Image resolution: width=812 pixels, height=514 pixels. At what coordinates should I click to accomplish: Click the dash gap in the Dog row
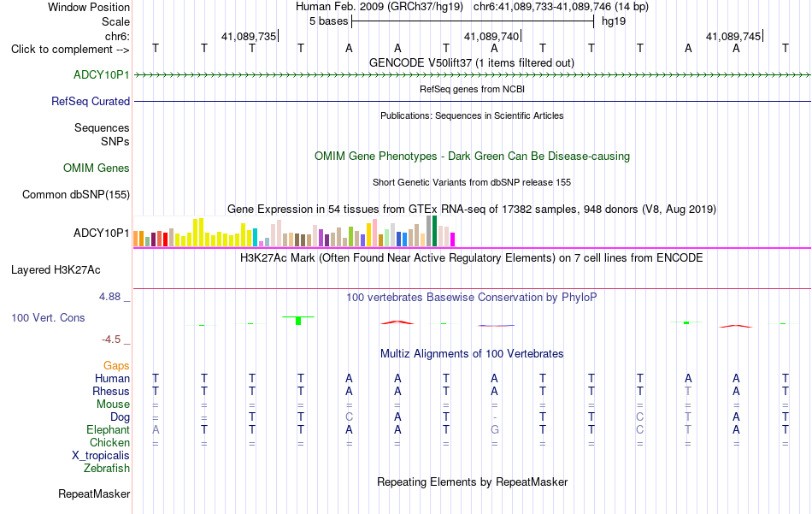495,417
